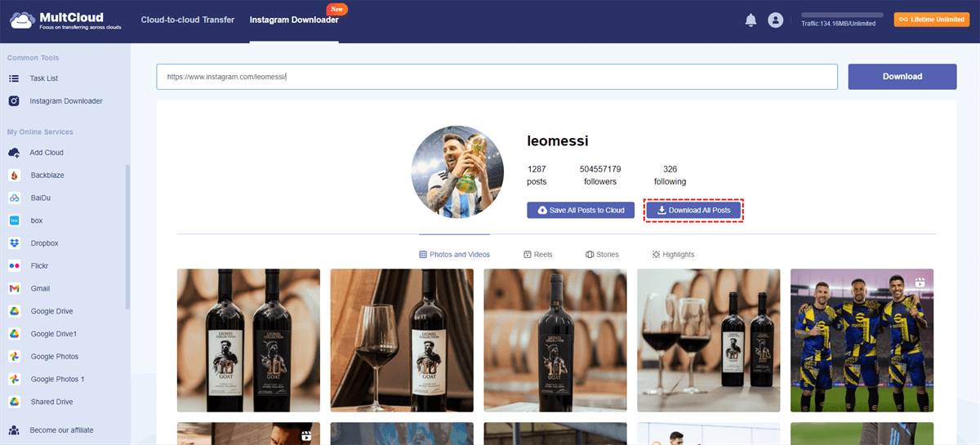Viewport: 980px width, 445px height.
Task: Click the Lifetime Unlimited button
Action: [932, 20]
